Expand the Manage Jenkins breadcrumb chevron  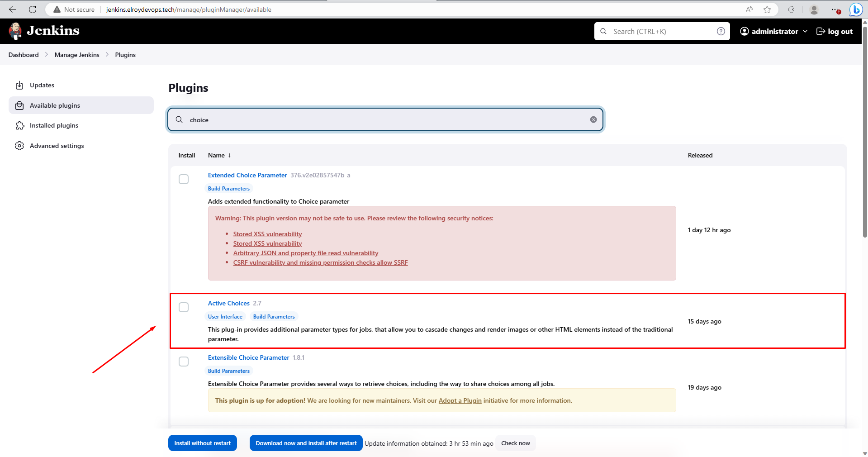pos(107,54)
